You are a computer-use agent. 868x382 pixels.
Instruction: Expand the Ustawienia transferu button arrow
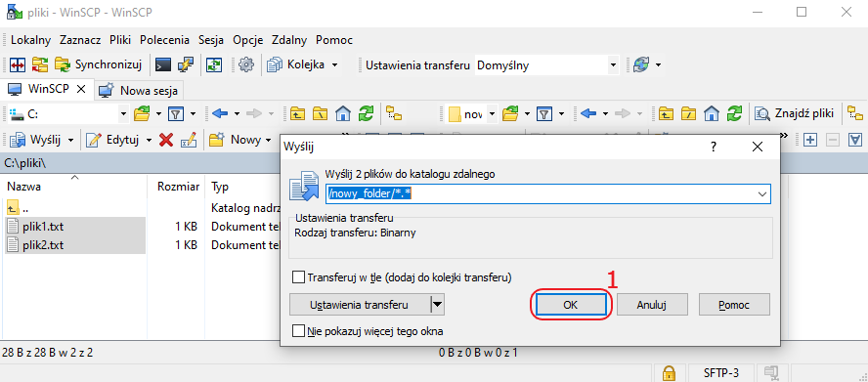(x=437, y=305)
